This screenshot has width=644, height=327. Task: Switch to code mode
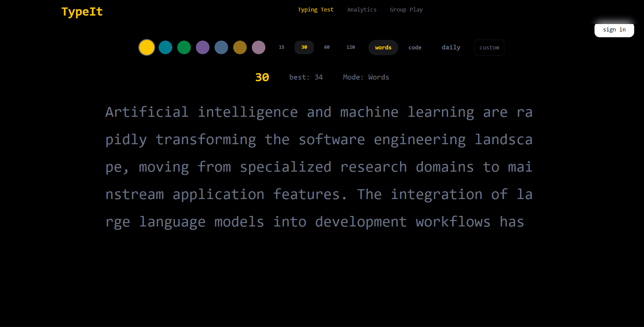(x=415, y=48)
